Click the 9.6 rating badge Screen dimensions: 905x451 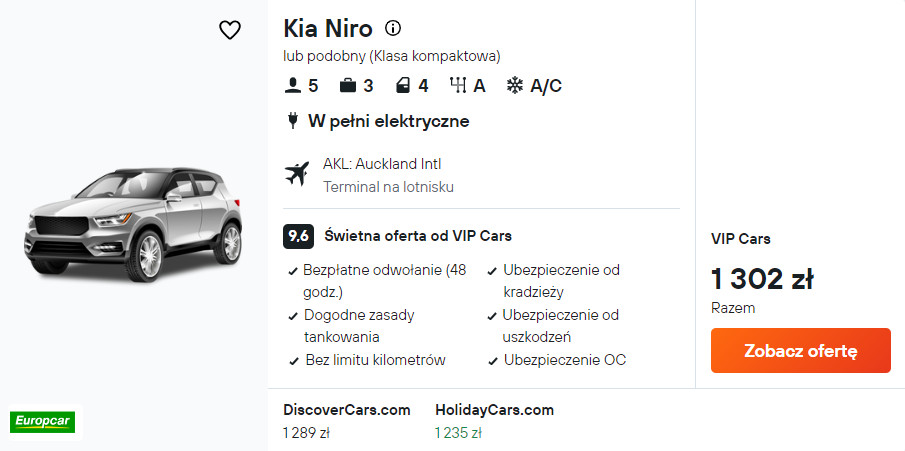tap(298, 236)
